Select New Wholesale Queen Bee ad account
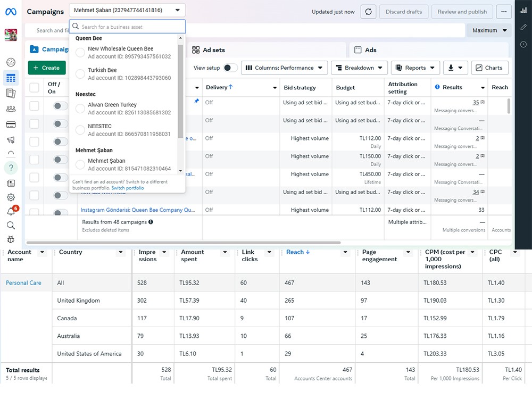Viewport: 532px width, 399px height. tap(80, 53)
